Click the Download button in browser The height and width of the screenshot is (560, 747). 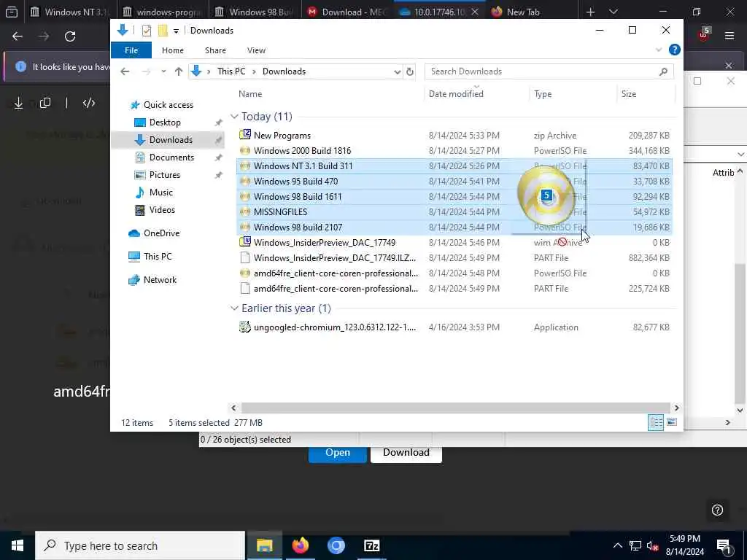406,453
